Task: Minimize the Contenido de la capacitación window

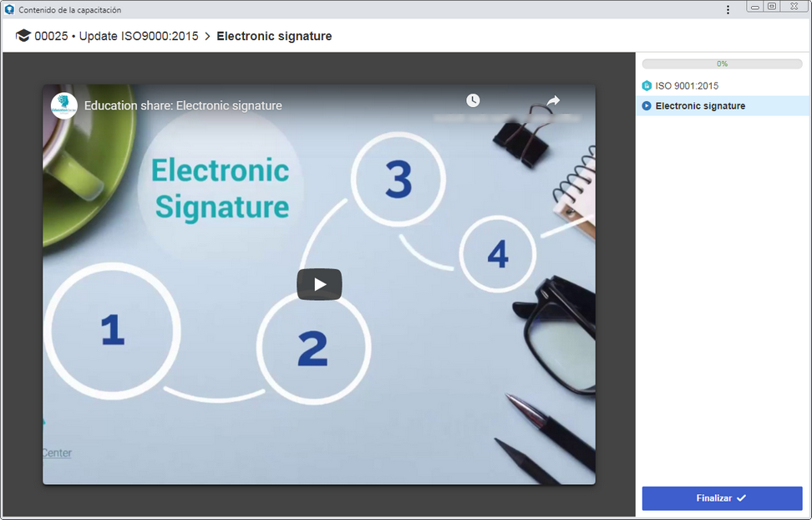Action: point(754,6)
